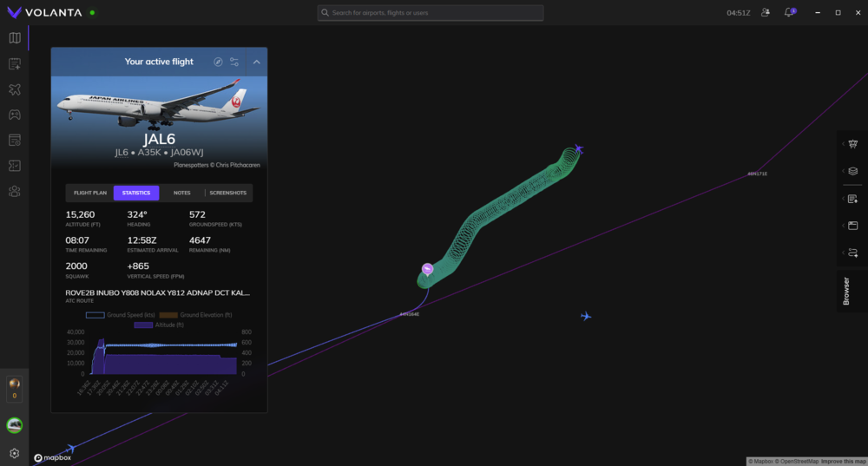Toggle Ground Speed series in chart legend
Screen dimensions: 868x466
pos(120,315)
